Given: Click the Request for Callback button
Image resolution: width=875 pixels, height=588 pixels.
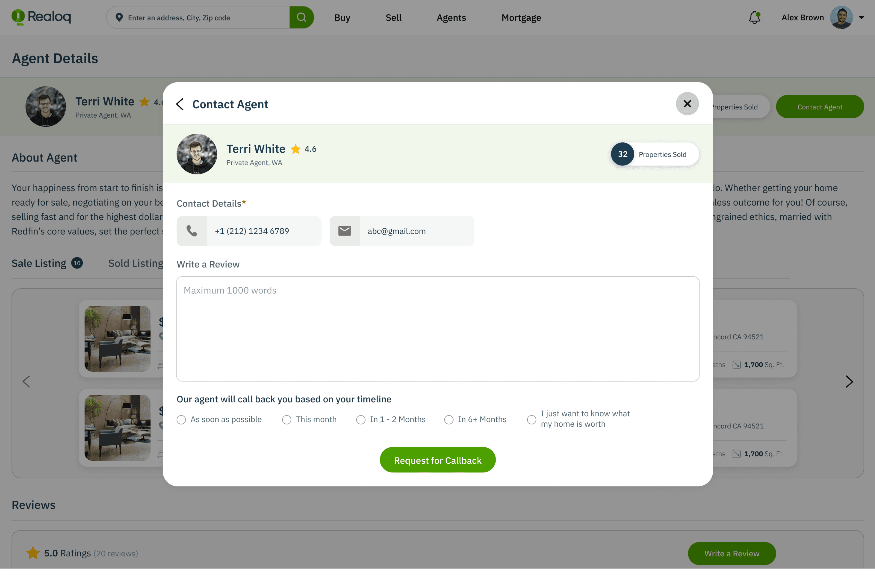Looking at the screenshot, I should click(x=437, y=460).
